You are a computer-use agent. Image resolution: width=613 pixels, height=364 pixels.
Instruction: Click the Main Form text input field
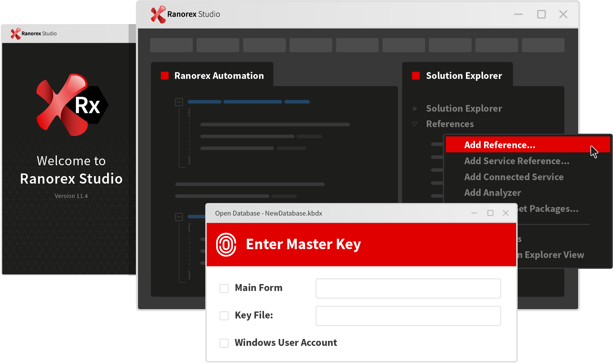408,288
